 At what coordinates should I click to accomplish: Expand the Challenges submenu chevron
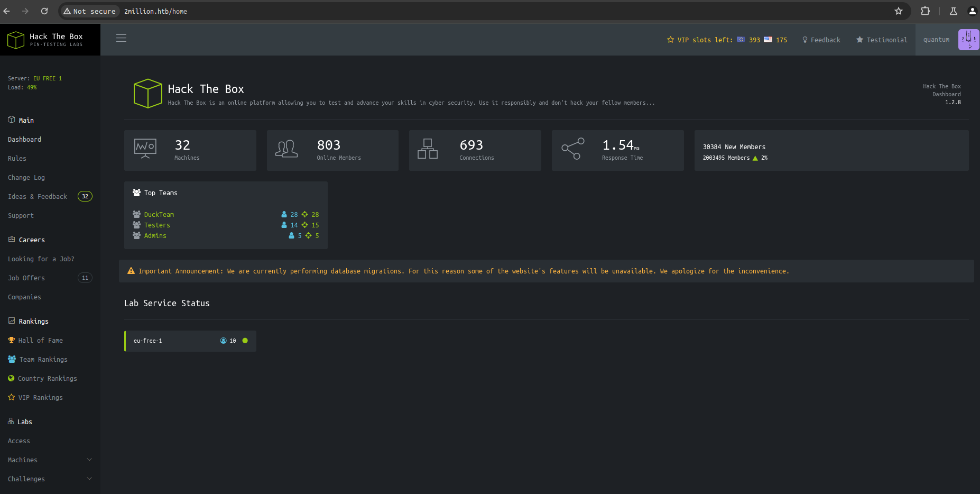point(89,479)
